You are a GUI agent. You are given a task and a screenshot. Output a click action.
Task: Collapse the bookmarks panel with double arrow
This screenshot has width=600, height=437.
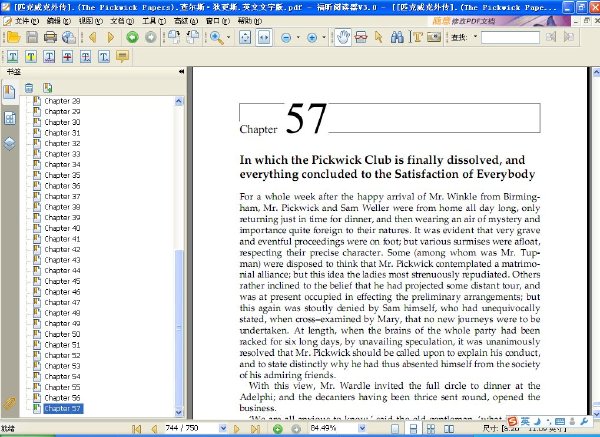tap(181, 72)
